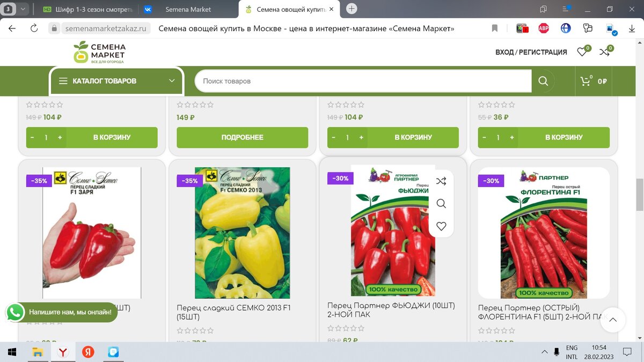Click in the Поиск товаров search field

[x=363, y=81]
